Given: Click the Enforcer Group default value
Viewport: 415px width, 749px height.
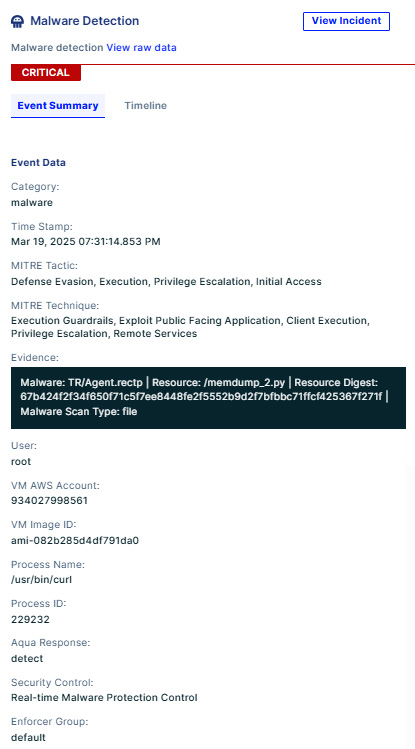Looking at the screenshot, I should coord(28,738).
